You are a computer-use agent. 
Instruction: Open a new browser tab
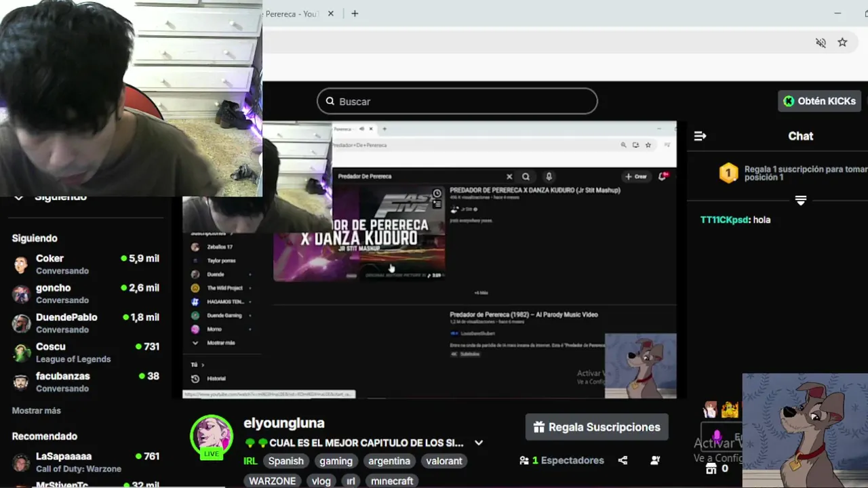pos(355,14)
